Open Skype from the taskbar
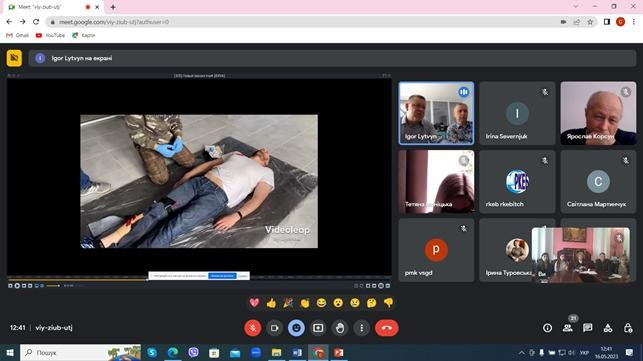This screenshot has height=361, width=643. pyautogui.click(x=152, y=352)
